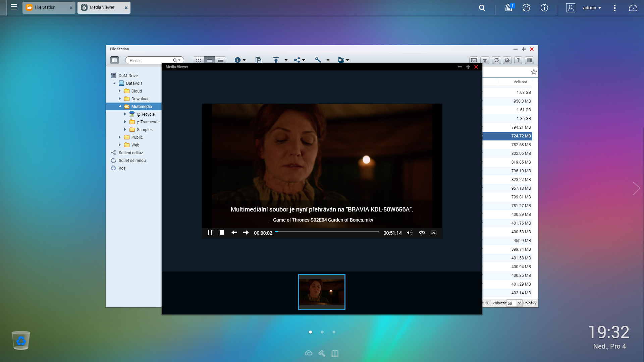Open the Koš recycle entry in sidebar

coord(122,168)
